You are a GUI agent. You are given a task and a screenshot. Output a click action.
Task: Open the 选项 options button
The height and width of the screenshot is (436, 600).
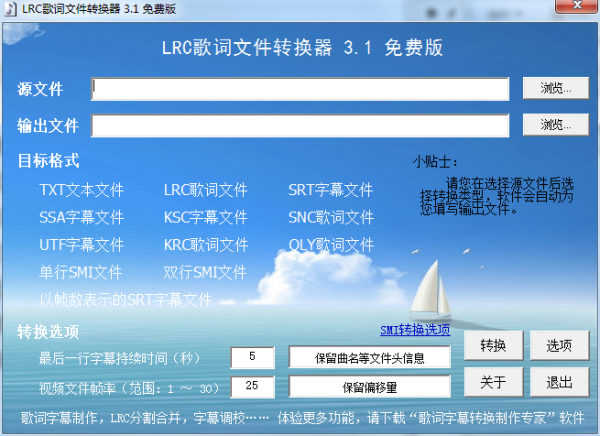[559, 346]
